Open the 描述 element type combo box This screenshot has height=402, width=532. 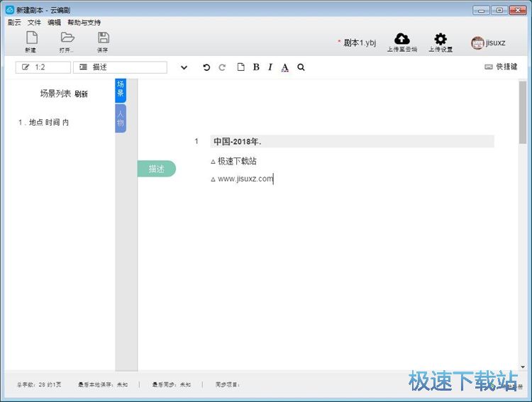(x=121, y=67)
